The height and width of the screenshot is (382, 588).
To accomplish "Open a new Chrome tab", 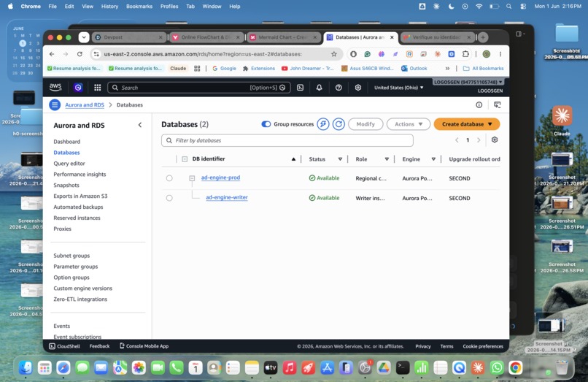I will coord(483,37).
